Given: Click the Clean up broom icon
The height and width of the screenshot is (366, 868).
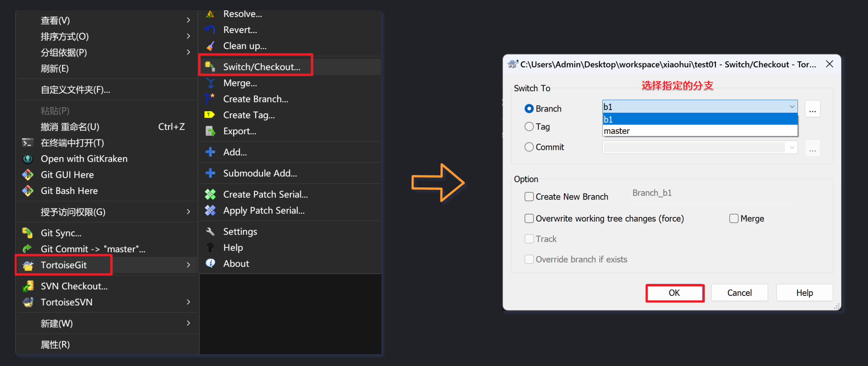Looking at the screenshot, I should tap(210, 46).
